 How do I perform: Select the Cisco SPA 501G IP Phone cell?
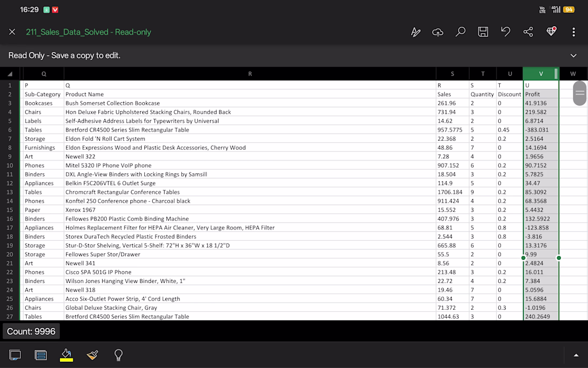click(250, 272)
